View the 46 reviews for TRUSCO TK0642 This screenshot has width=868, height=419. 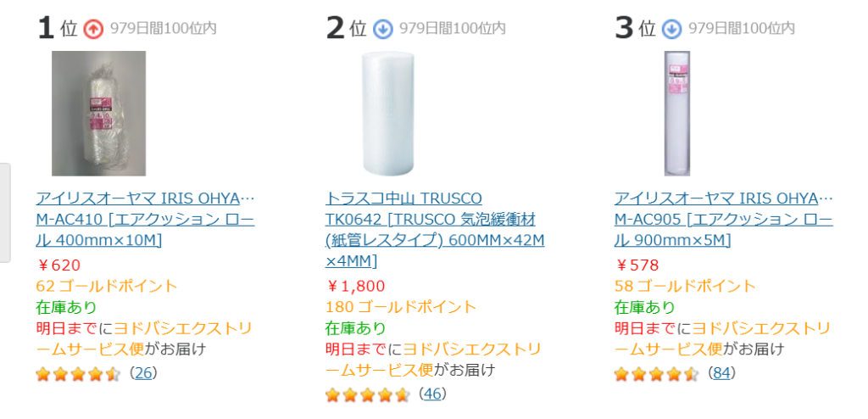tap(432, 394)
